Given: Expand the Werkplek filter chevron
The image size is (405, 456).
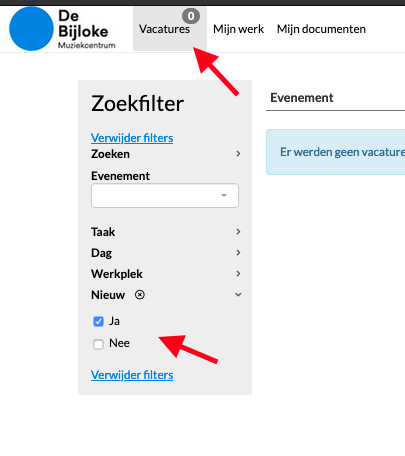Looking at the screenshot, I should click(x=238, y=274).
